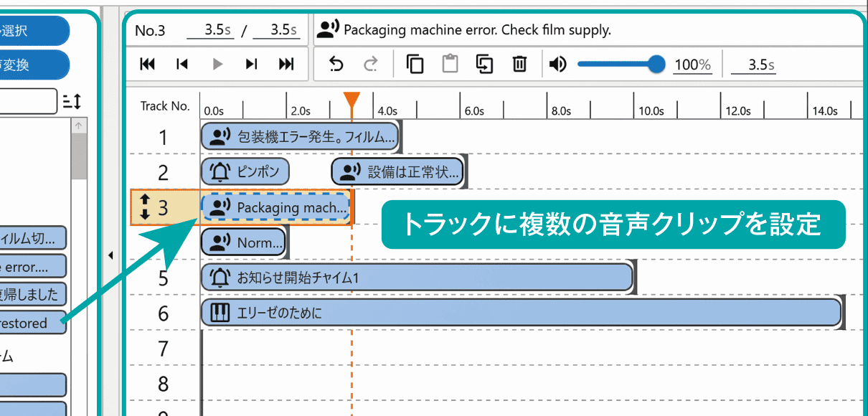868x416 pixels.
Task: Adjust the volume slider handle
Action: [656, 65]
